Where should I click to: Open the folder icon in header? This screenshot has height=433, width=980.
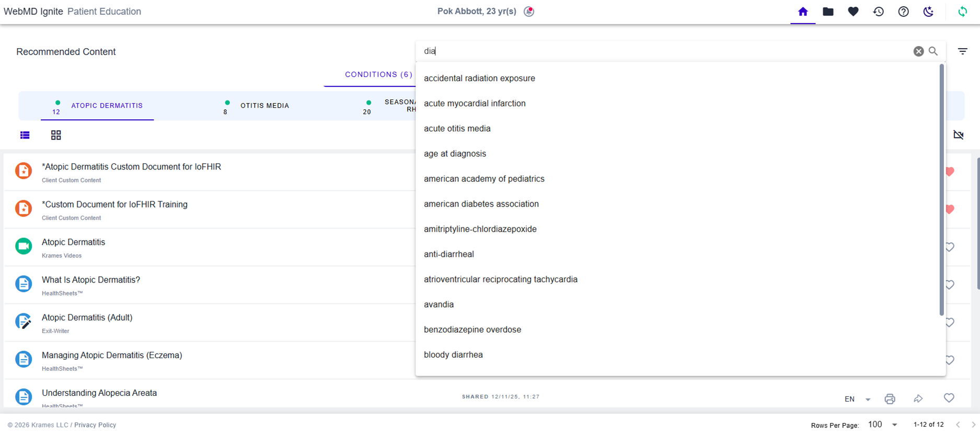(828, 12)
